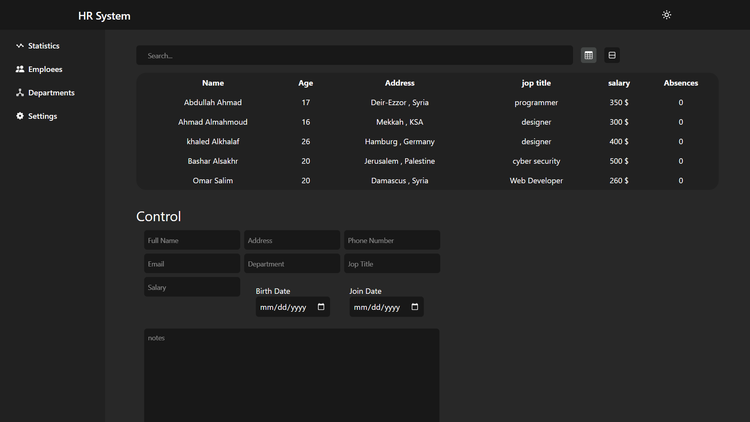Click the Phone Number field
This screenshot has height=422, width=750.
(x=392, y=241)
